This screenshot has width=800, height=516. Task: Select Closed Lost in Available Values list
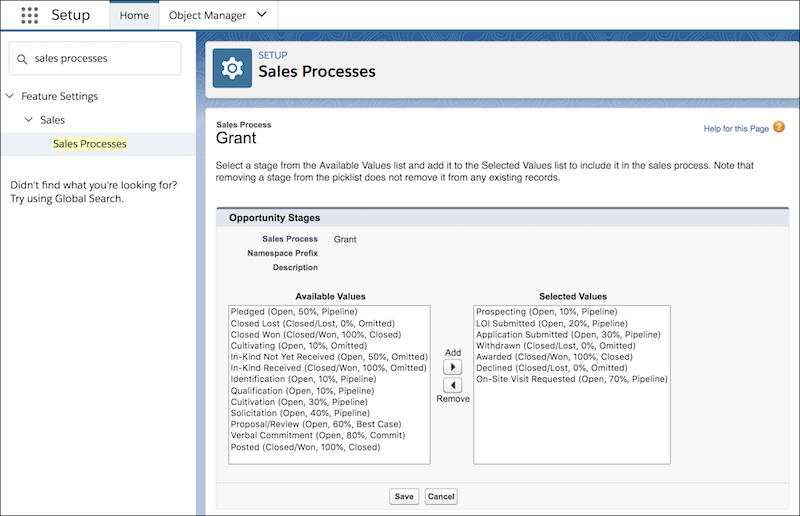[x=313, y=324]
